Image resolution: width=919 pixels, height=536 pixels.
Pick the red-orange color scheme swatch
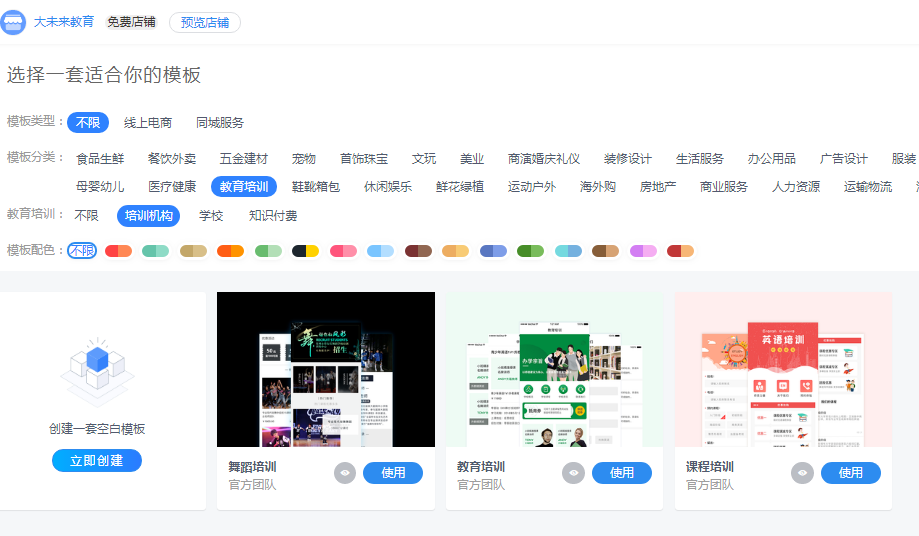point(118,251)
